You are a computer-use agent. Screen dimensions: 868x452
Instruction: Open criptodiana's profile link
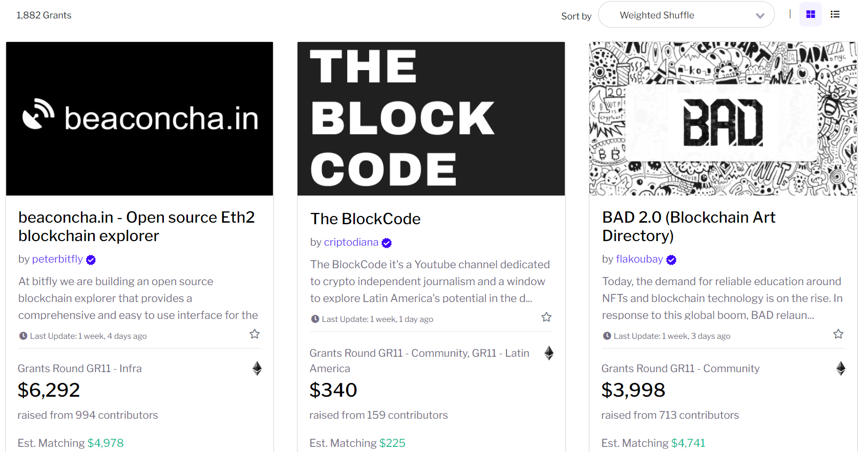[351, 242]
